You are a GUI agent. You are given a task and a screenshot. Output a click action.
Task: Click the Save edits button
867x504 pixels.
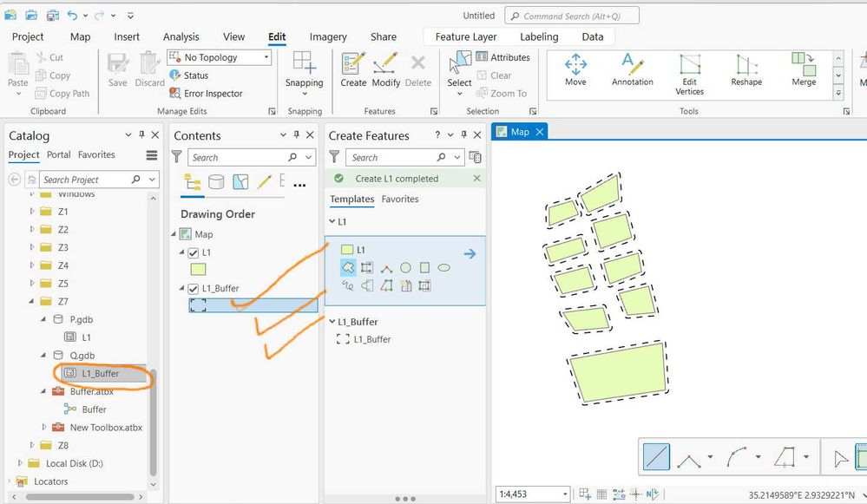click(118, 70)
